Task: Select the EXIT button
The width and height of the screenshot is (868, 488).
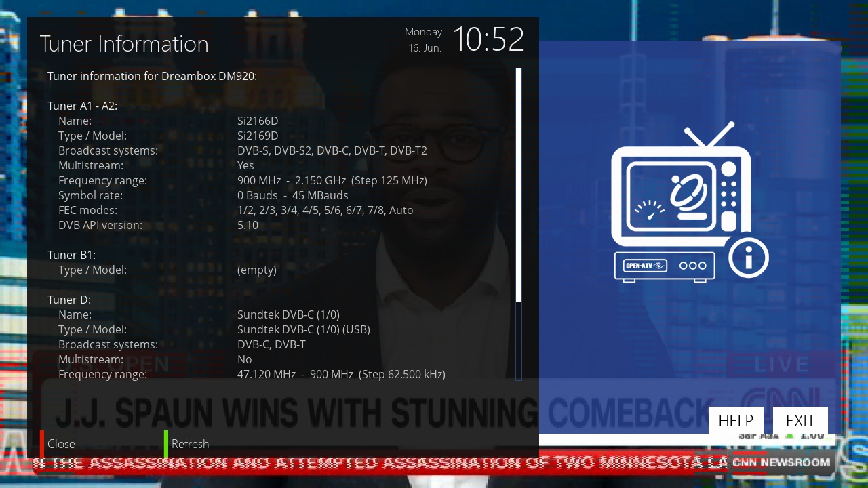Action: click(x=800, y=420)
